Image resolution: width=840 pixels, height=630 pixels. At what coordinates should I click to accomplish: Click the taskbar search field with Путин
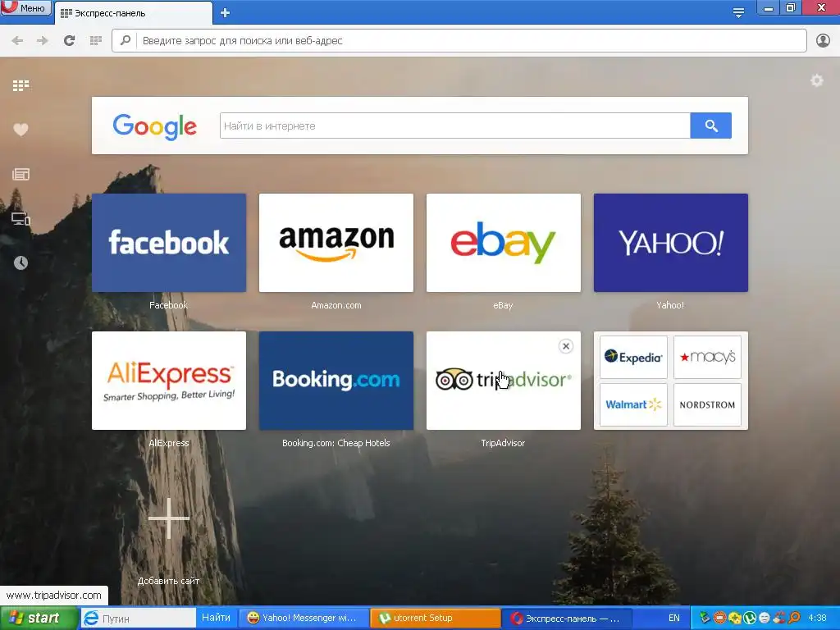[x=138, y=619]
